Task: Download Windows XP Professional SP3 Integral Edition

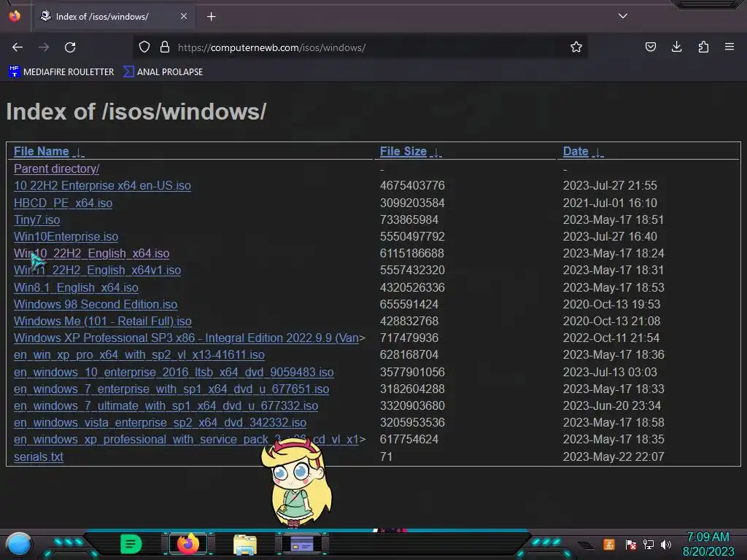Action: click(x=186, y=338)
